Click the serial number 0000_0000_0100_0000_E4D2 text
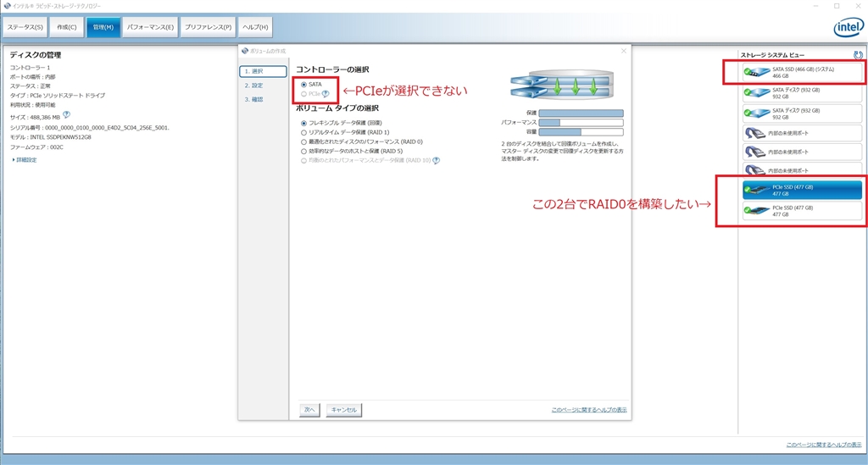868x465 pixels. [x=90, y=128]
